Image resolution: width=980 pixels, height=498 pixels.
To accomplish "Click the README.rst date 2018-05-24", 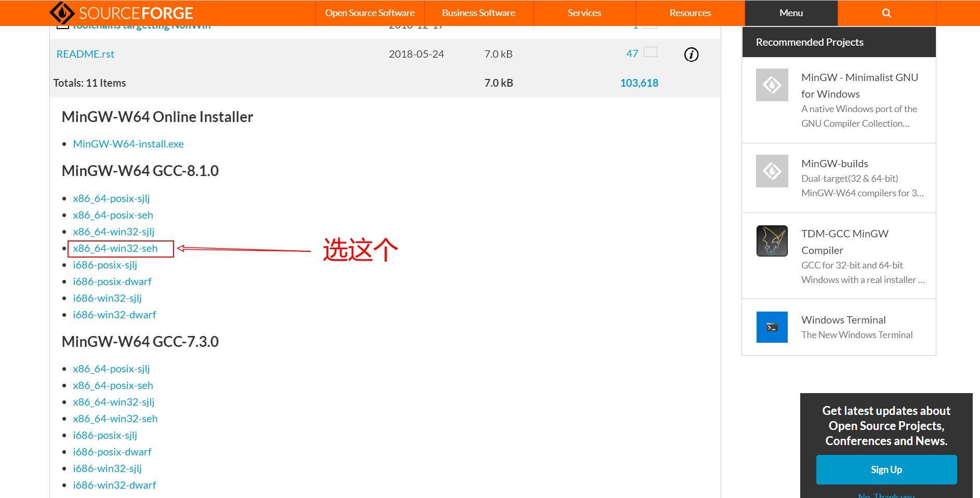I will tap(416, 54).
